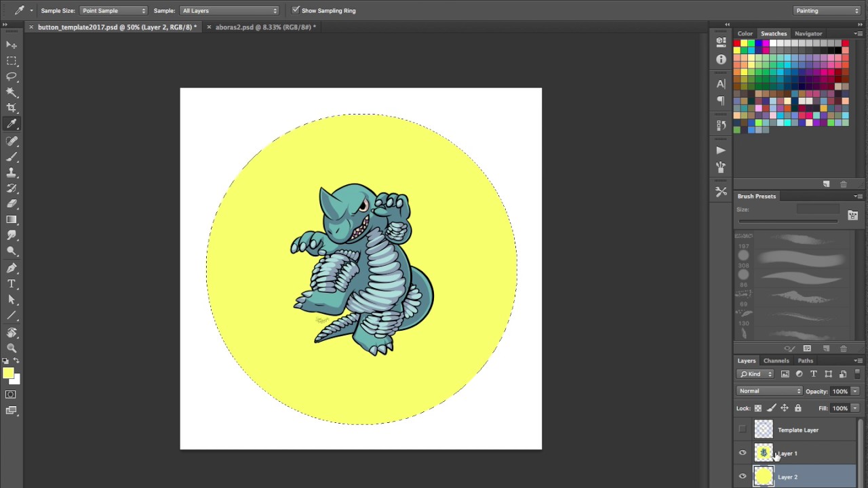Image resolution: width=868 pixels, height=488 pixels.
Task: Select the Gradient tool
Action: [12, 220]
